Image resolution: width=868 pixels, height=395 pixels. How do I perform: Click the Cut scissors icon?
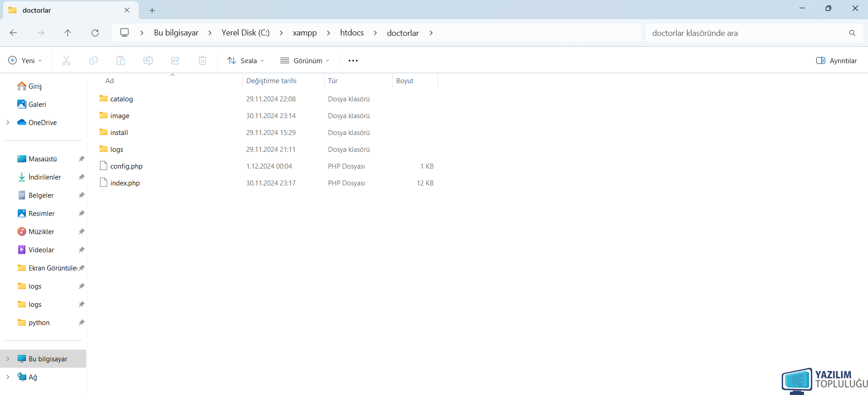[x=66, y=60]
